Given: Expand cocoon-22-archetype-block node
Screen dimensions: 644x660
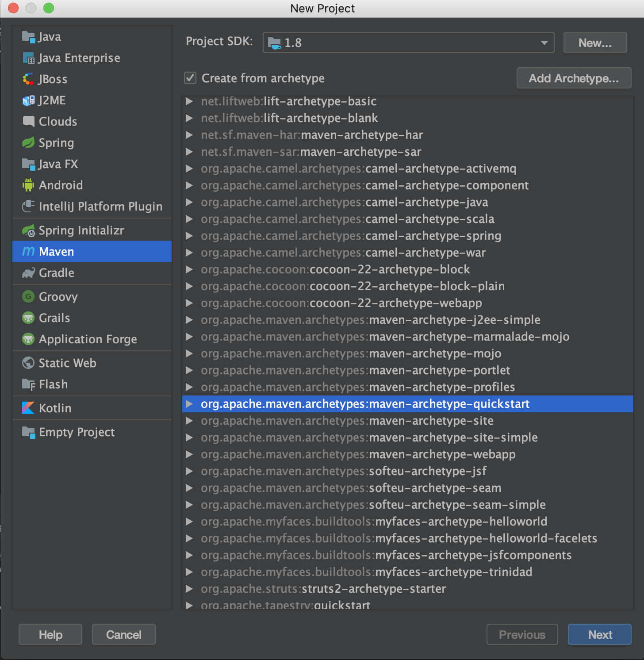Looking at the screenshot, I should point(189,269).
